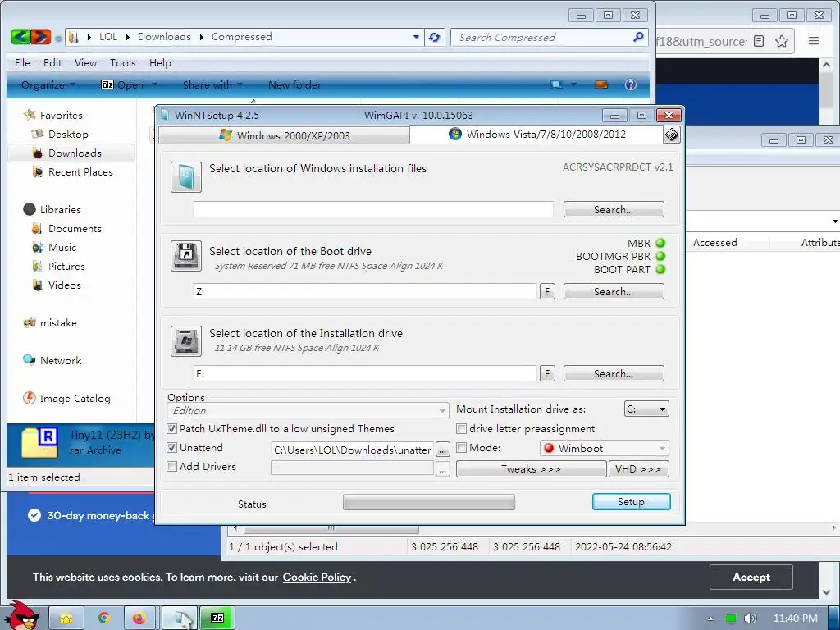The width and height of the screenshot is (840, 630).
Task: Enable the Mode checkbox
Action: tap(461, 447)
